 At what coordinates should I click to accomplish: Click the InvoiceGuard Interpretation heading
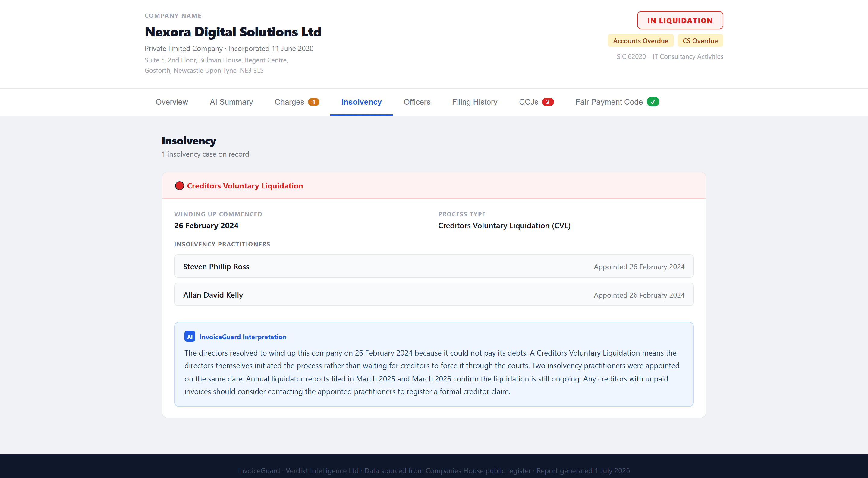pyautogui.click(x=243, y=337)
